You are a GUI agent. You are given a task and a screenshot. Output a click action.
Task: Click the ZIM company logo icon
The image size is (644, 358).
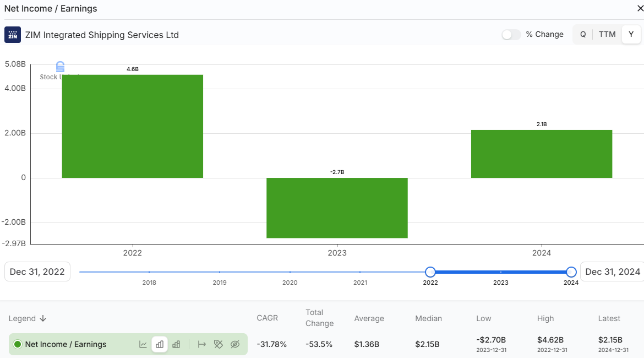coord(12,34)
